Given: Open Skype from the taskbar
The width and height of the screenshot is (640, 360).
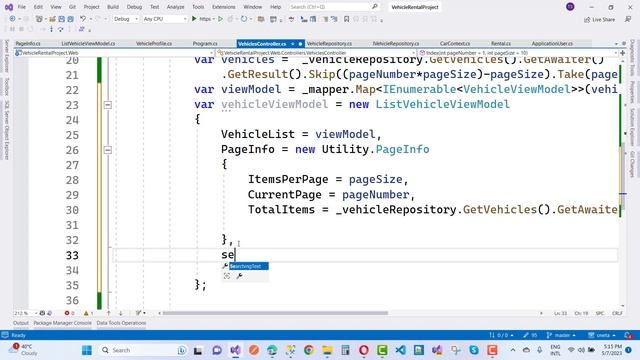Looking at the screenshot, I should coord(474,350).
